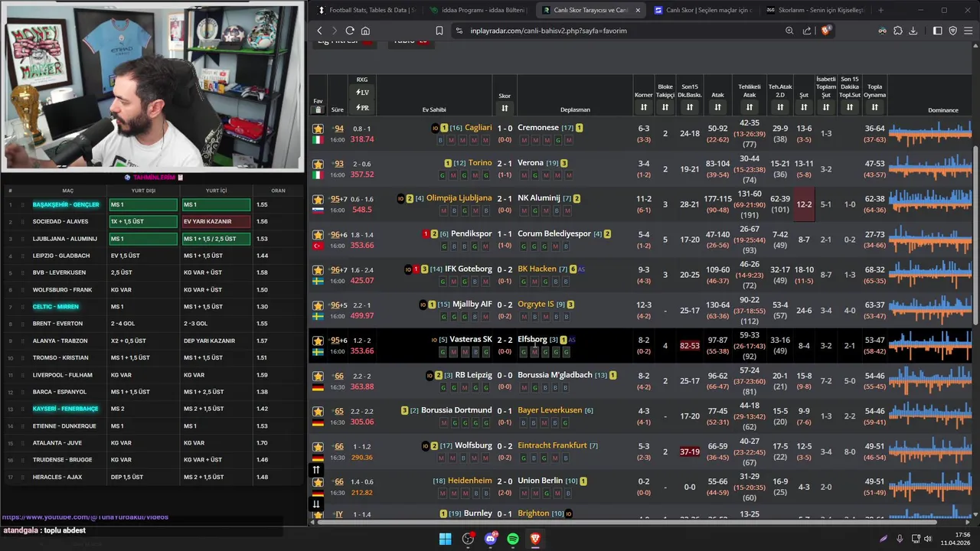
Task: Open the browser home page
Action: click(x=365, y=31)
